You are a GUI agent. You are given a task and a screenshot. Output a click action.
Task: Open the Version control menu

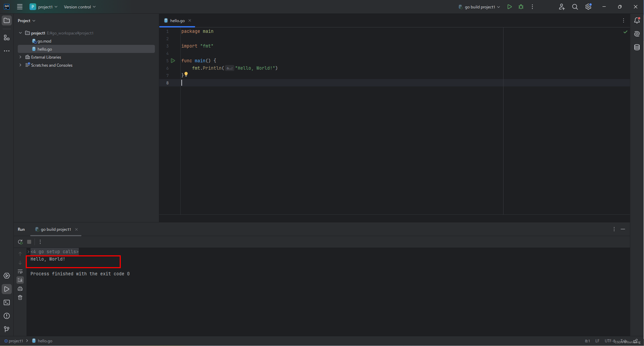pos(80,7)
